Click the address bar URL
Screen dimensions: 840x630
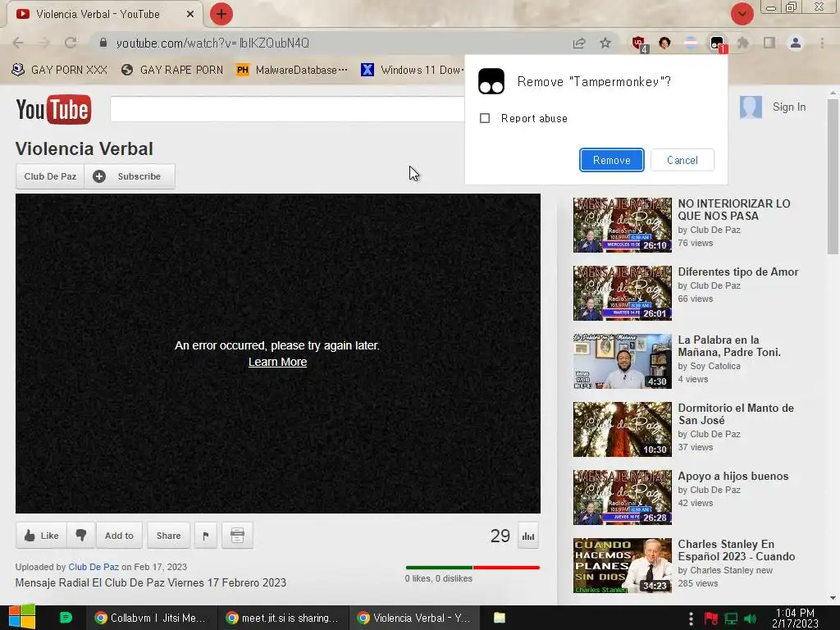pos(212,43)
